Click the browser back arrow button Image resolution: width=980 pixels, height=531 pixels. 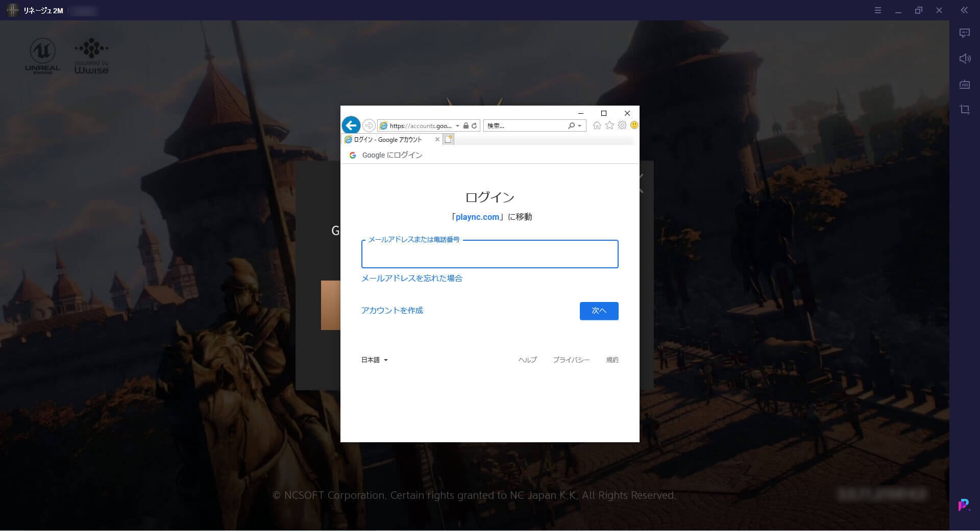pyautogui.click(x=351, y=125)
